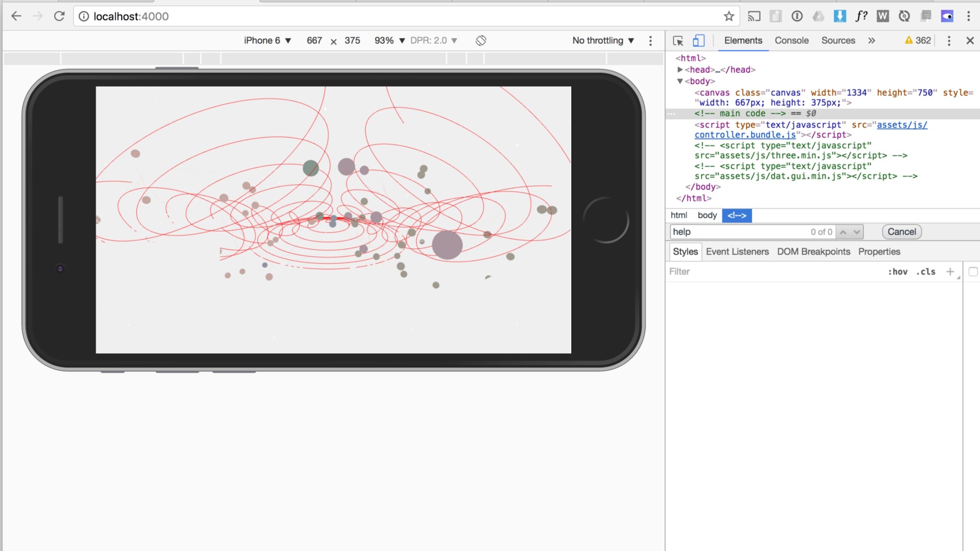Add a new style rule with plus

(950, 271)
